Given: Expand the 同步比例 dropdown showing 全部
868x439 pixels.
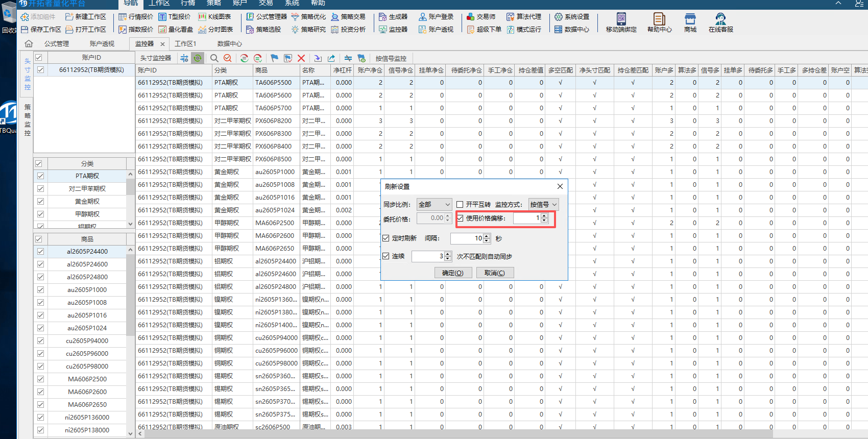Looking at the screenshot, I should click(x=434, y=205).
